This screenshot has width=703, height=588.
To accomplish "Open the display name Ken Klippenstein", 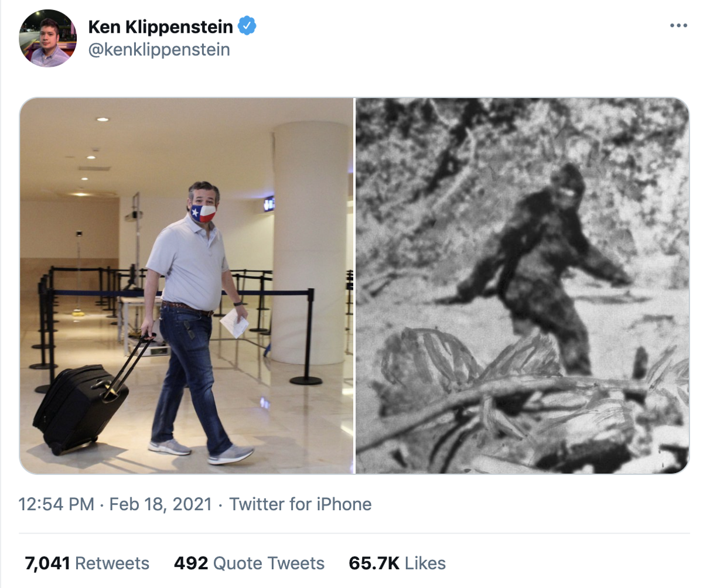I will point(161,26).
